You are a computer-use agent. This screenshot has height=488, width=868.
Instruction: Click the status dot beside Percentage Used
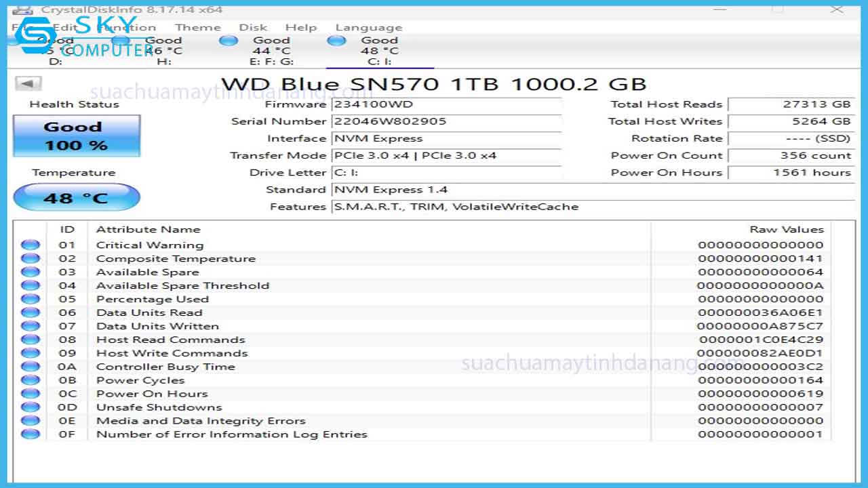pos(30,299)
